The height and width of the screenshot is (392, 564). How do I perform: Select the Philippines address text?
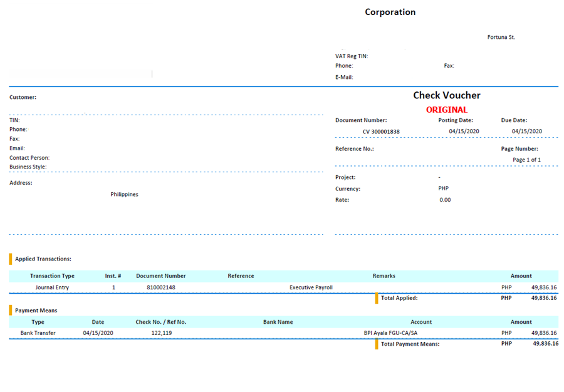[x=124, y=194]
